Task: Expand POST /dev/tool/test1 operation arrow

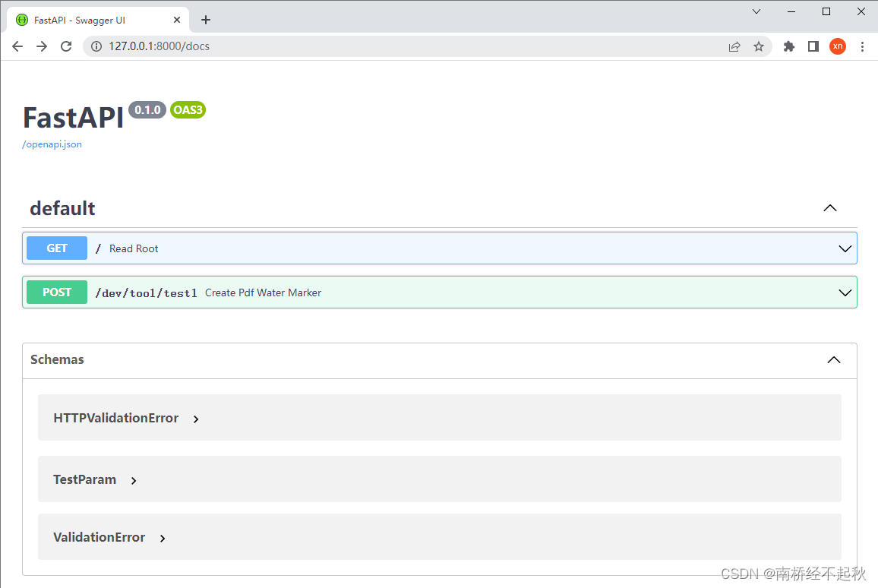Action: 845,293
